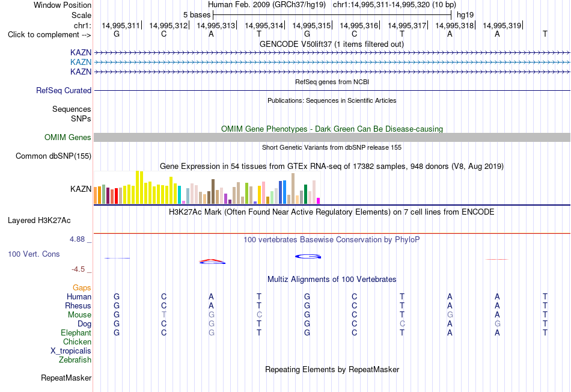Click the Scale track label
Image resolution: width=571 pixels, height=392 pixels.
81,15
